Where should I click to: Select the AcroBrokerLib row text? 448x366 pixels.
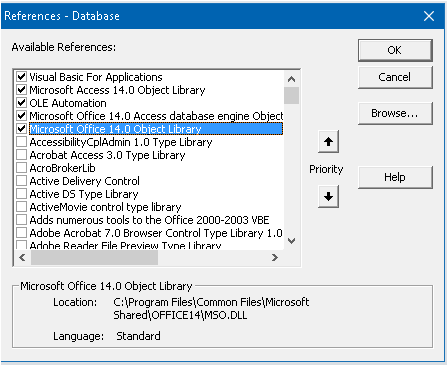(62, 168)
